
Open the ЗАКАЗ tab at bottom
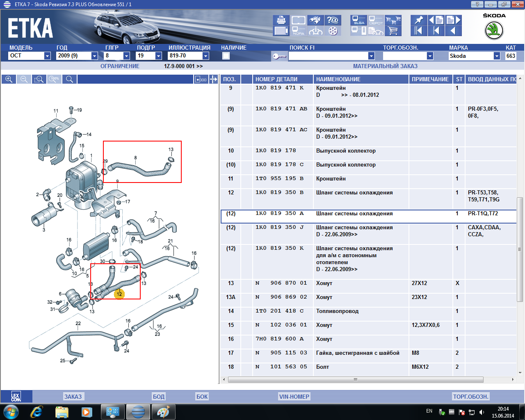73,397
